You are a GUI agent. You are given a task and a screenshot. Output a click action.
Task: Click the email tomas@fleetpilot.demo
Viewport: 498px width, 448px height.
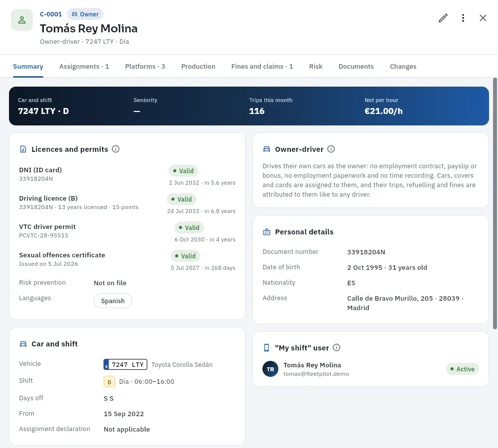tap(316, 374)
